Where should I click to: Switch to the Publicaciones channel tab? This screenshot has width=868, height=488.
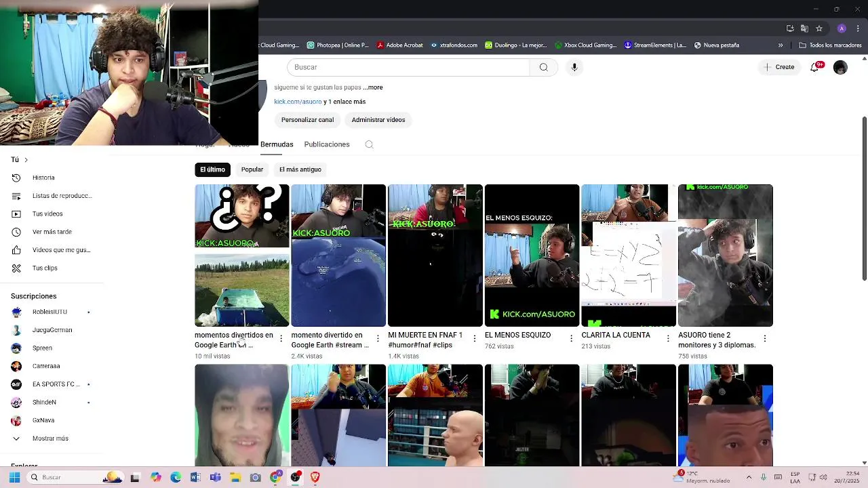coord(327,144)
